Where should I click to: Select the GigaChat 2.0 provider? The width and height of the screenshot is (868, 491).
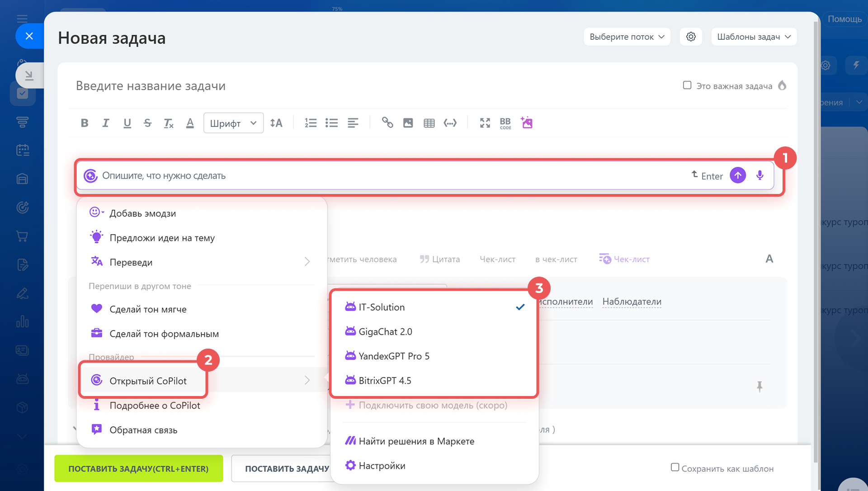click(434, 331)
